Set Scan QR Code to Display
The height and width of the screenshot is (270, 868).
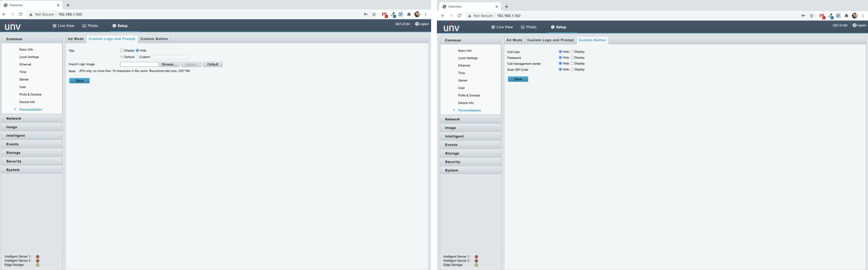tap(572, 70)
